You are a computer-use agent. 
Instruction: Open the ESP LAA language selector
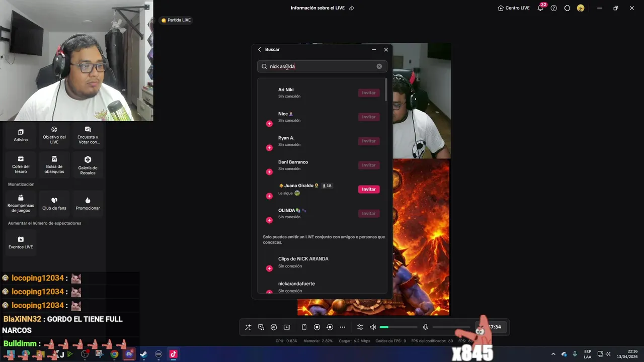click(588, 354)
